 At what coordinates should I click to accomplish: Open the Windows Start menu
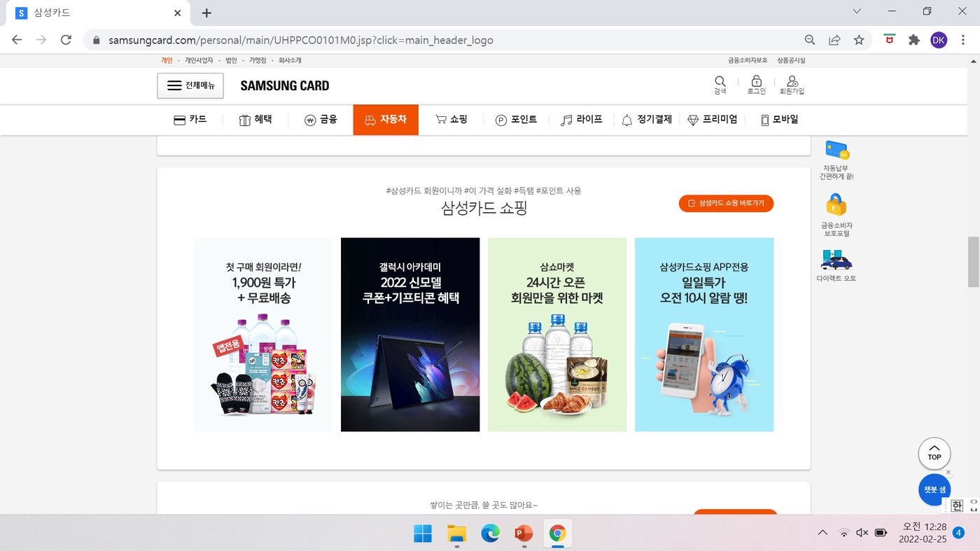(x=423, y=533)
